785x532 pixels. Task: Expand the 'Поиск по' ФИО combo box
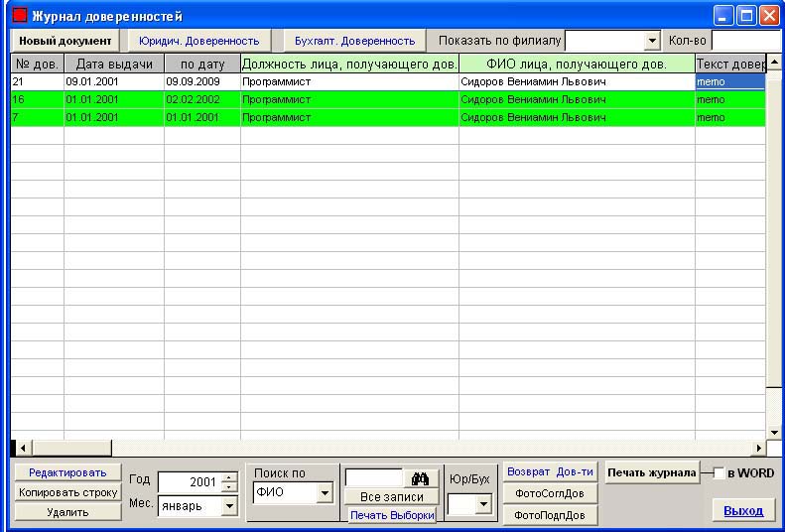point(325,492)
